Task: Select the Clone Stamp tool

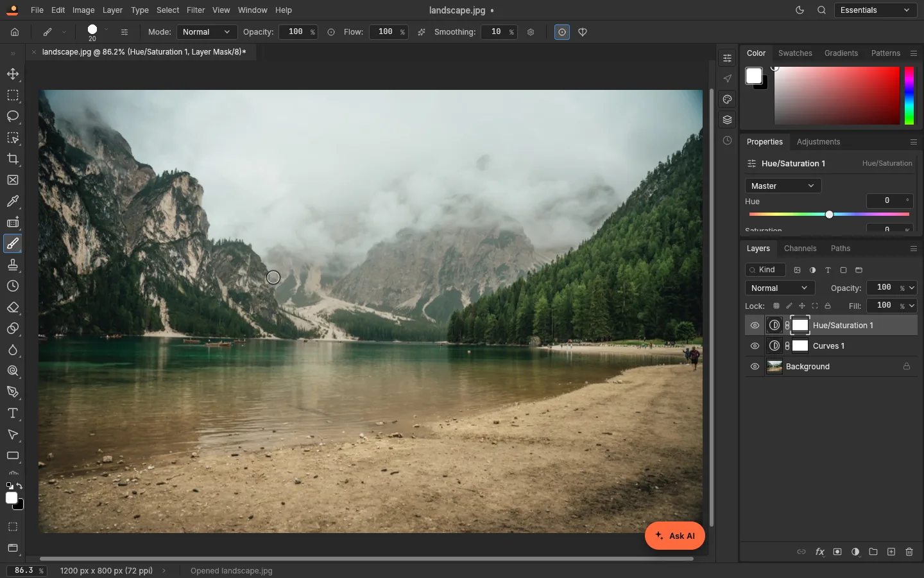Action: (13, 265)
